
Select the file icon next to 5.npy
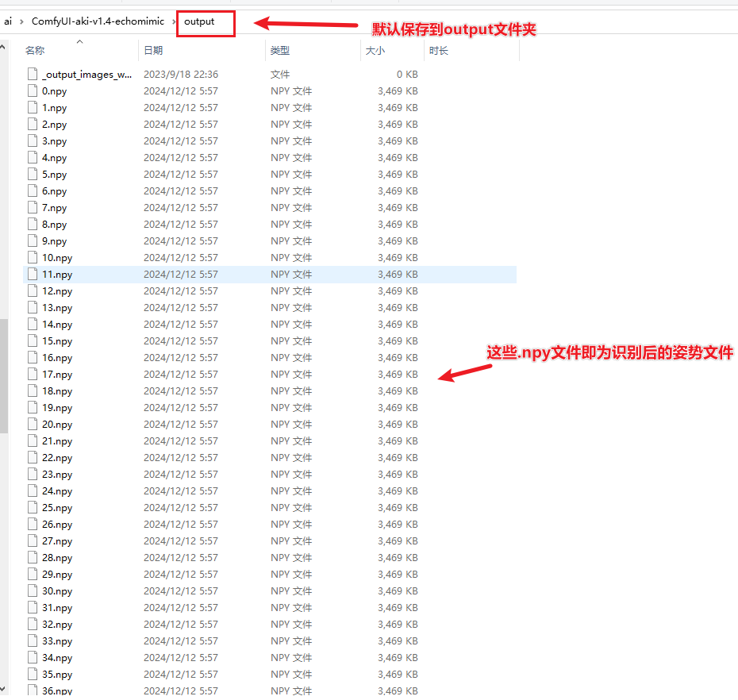(x=33, y=175)
